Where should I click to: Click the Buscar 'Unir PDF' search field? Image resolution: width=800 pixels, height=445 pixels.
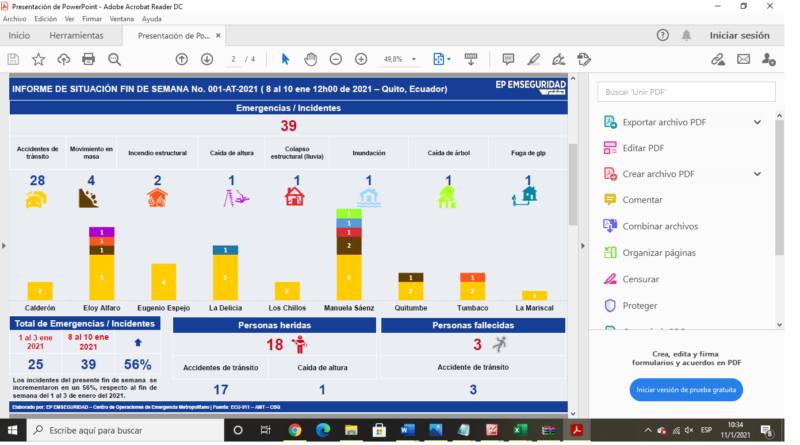pos(686,92)
